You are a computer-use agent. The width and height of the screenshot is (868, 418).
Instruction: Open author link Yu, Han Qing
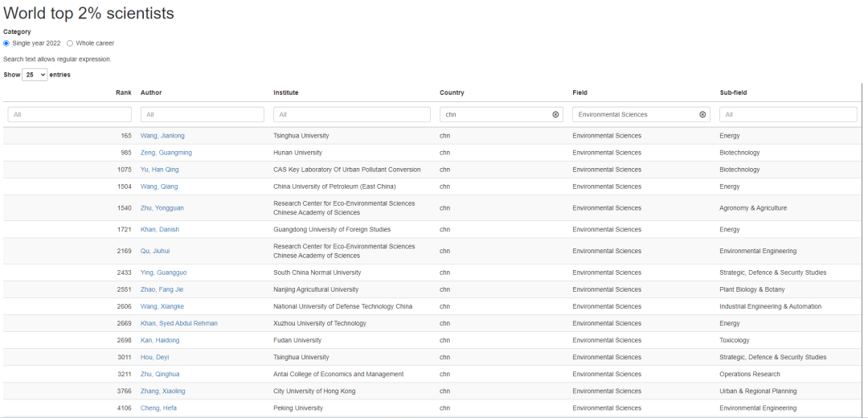point(159,170)
